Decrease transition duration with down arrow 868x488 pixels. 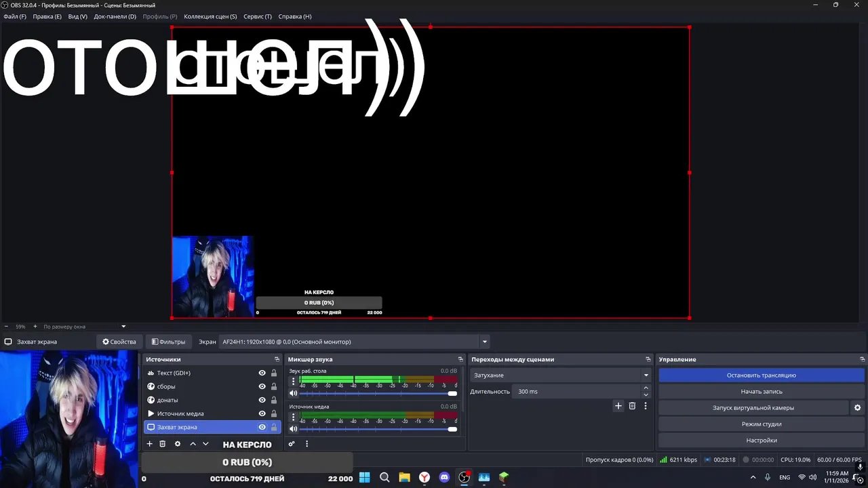click(x=646, y=394)
